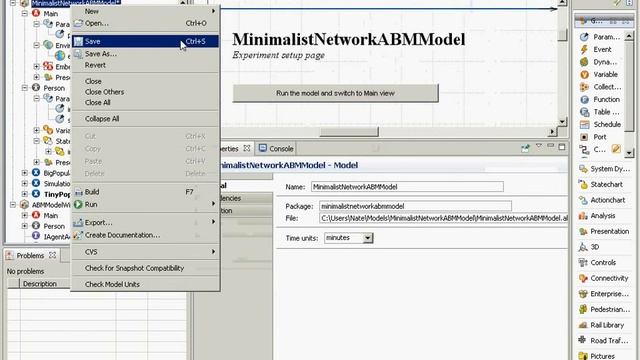Expand the BigPopulation experiment node
The height and width of the screenshot is (360, 640).
(25, 173)
